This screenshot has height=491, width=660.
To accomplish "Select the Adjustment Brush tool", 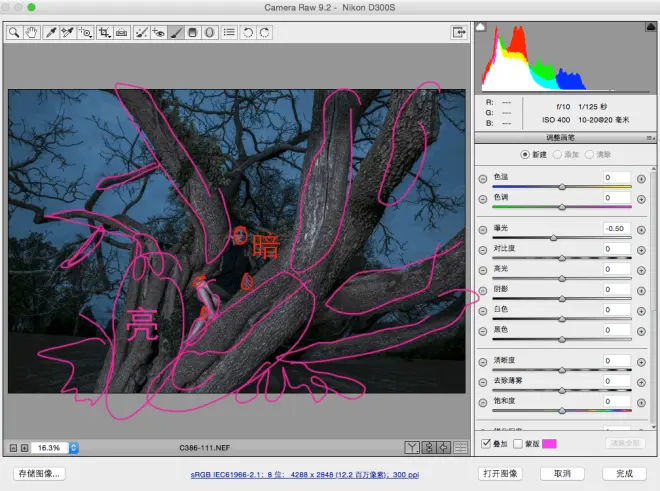I will click(176, 32).
